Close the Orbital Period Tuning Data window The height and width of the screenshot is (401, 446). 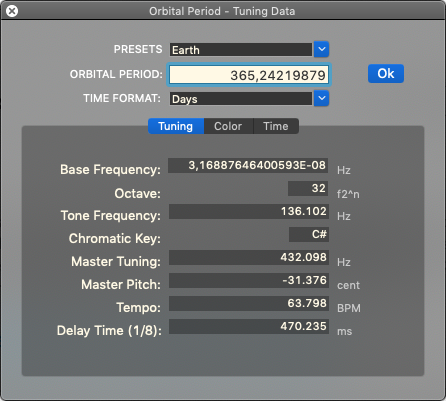[12, 11]
